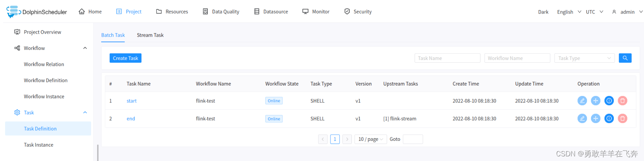
Task: Click the move icon for the start task
Action: tap(596, 101)
